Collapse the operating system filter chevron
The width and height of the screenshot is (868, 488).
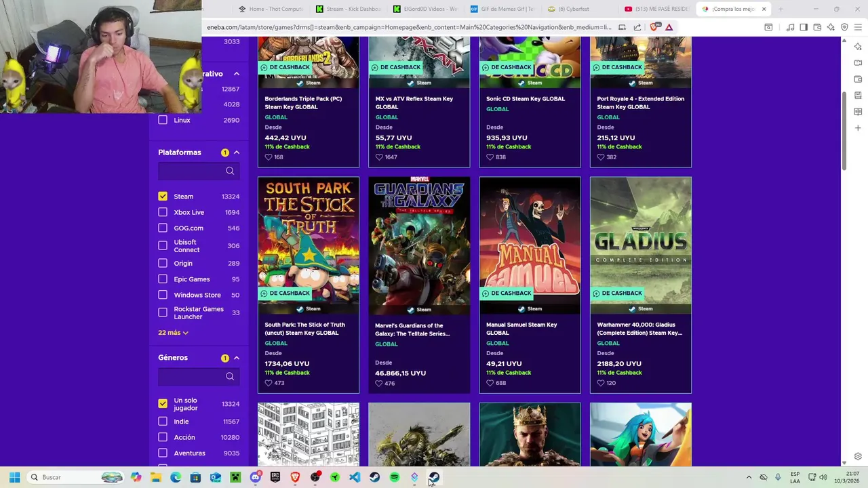click(x=237, y=73)
